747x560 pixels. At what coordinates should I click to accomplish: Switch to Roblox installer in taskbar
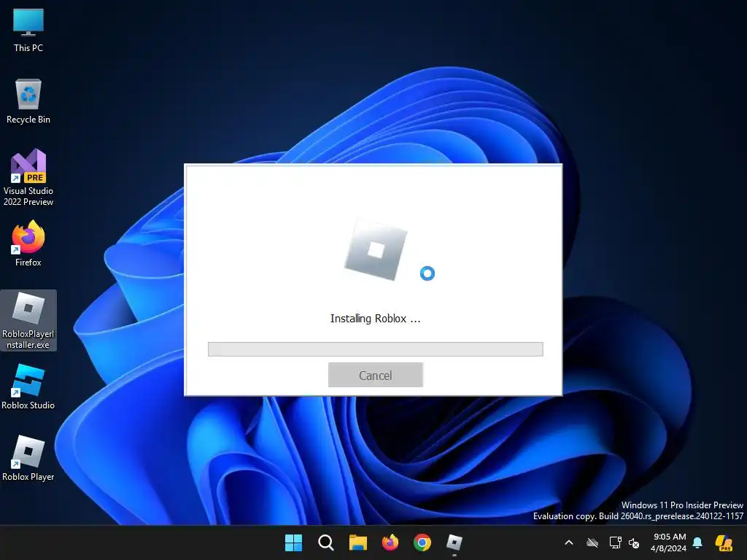454,542
